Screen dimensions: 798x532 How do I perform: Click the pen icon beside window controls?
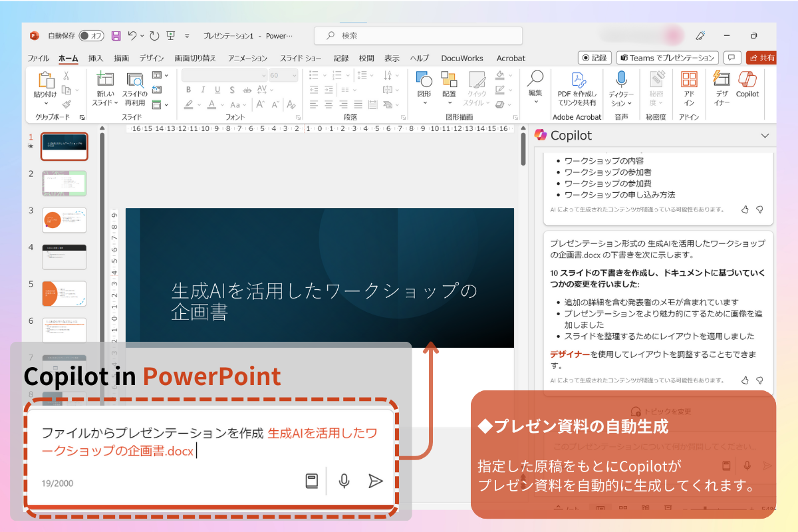pos(700,36)
